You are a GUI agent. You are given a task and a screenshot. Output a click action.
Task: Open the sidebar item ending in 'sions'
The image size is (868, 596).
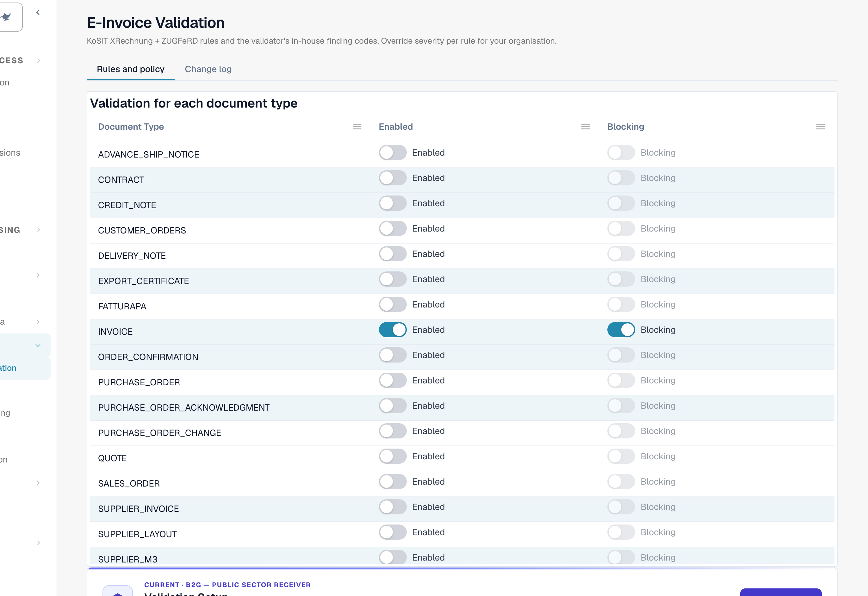pyautogui.click(x=10, y=153)
